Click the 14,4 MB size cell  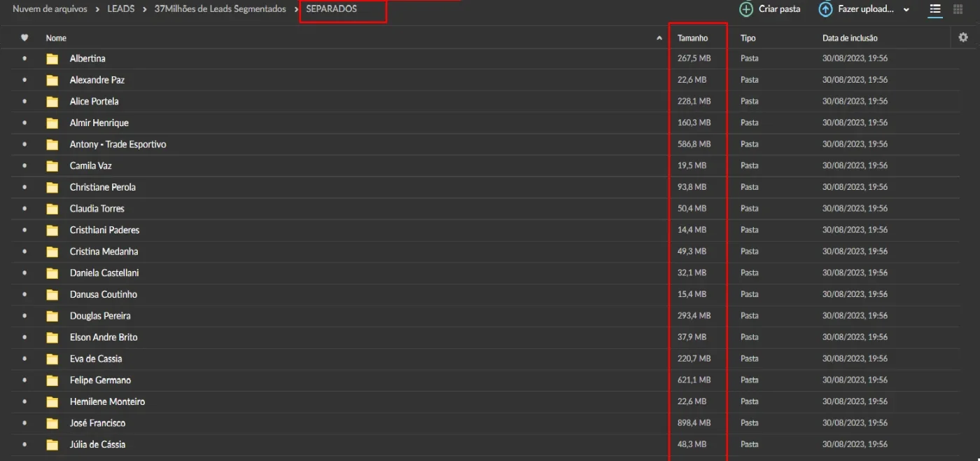click(x=692, y=230)
